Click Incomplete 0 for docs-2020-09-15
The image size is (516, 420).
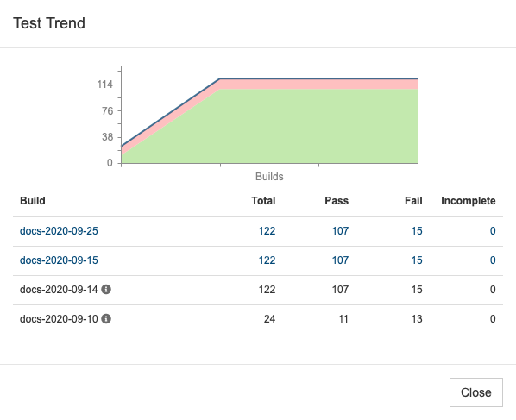point(493,260)
